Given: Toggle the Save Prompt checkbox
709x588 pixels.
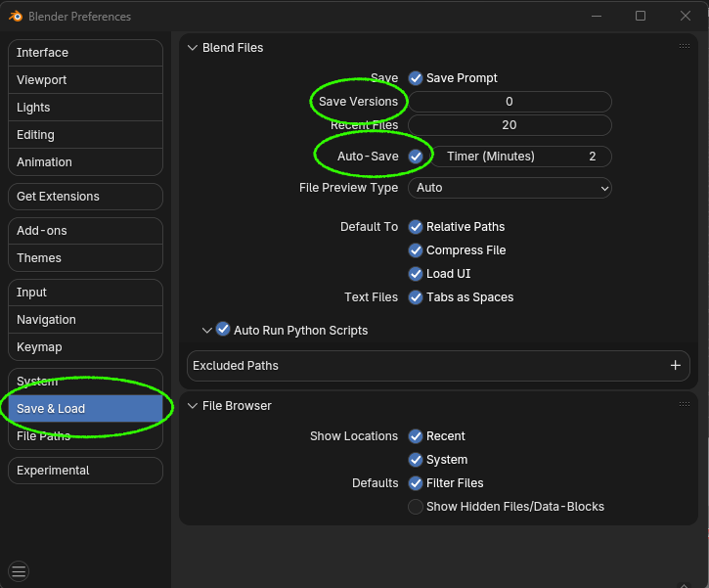Looking at the screenshot, I should tap(416, 78).
